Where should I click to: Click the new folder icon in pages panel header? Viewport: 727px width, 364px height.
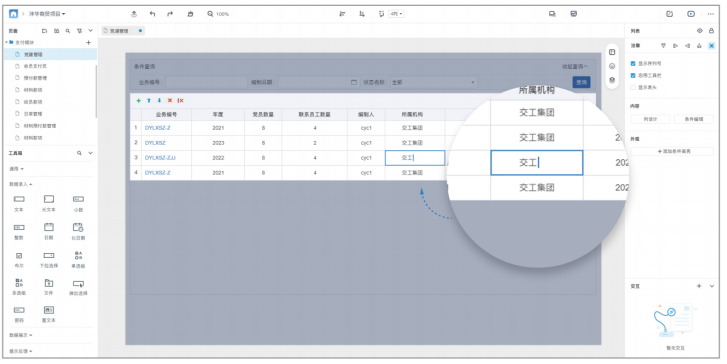(45, 31)
